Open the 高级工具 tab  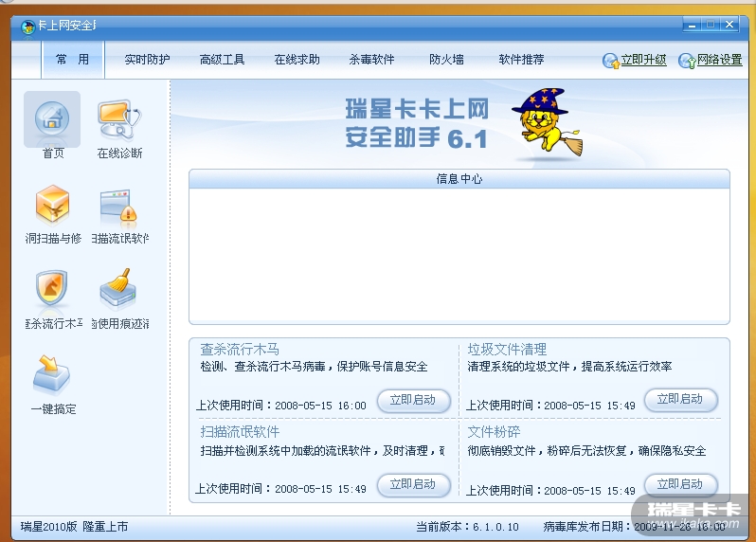(222, 60)
